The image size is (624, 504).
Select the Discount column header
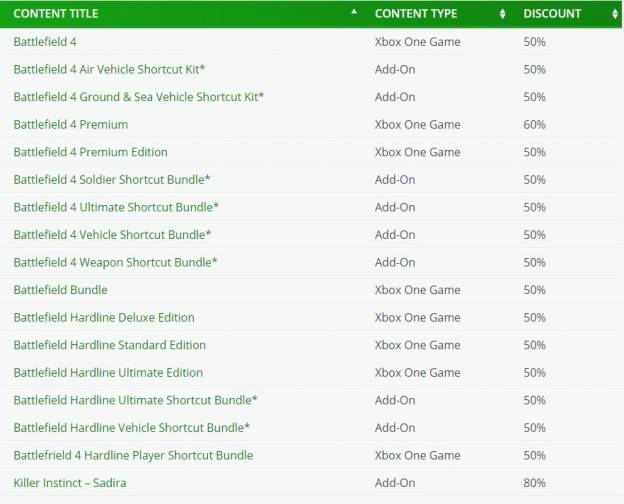point(552,14)
